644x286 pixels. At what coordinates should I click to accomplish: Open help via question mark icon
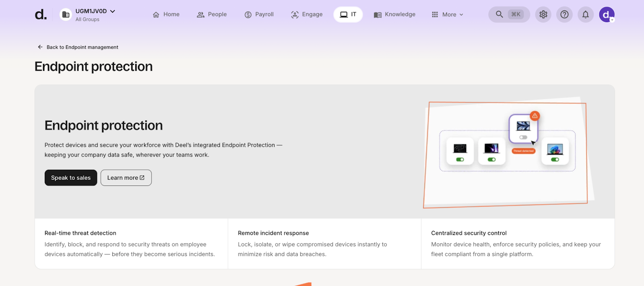565,14
